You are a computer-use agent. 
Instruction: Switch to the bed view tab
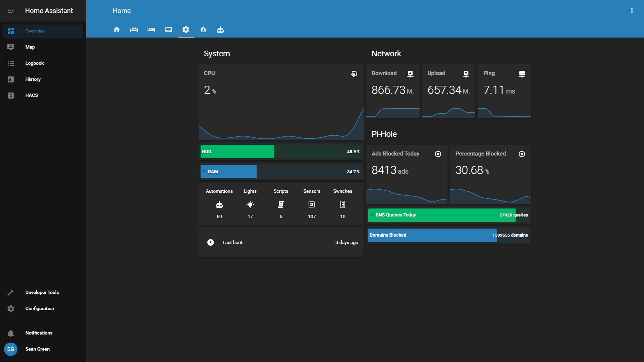point(151,29)
